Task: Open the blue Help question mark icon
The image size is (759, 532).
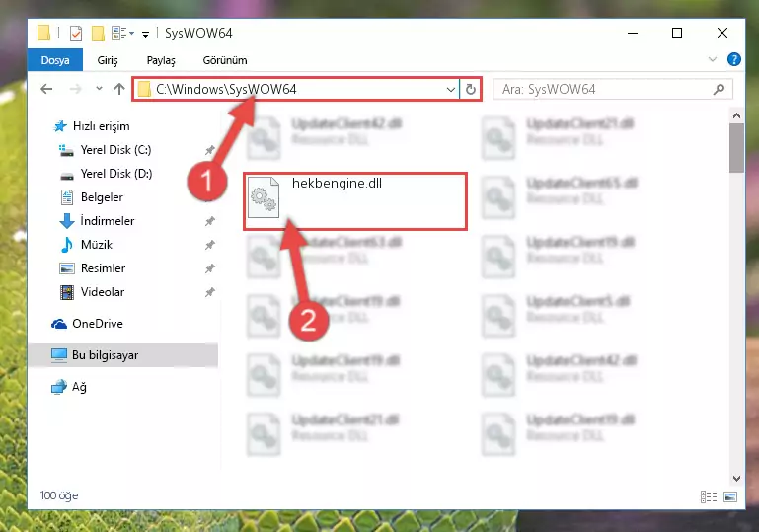Action: (x=733, y=59)
